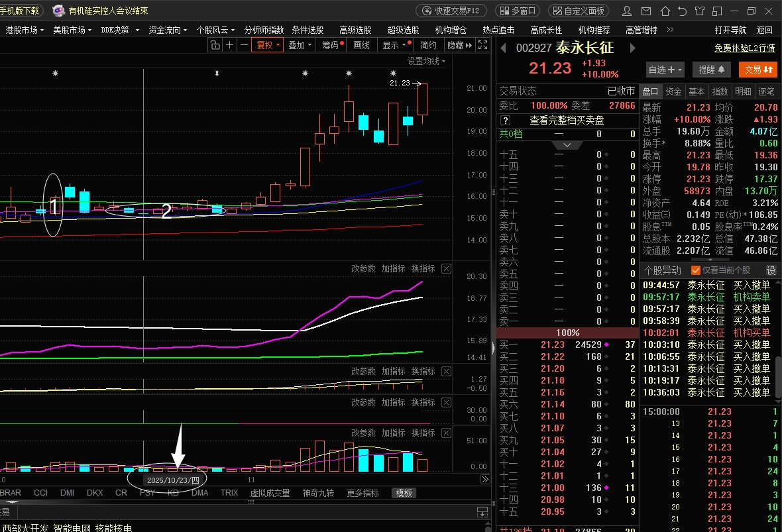Zoom out the K-line with minus icon
The width and height of the screenshot is (782, 532).
[x=244, y=45]
